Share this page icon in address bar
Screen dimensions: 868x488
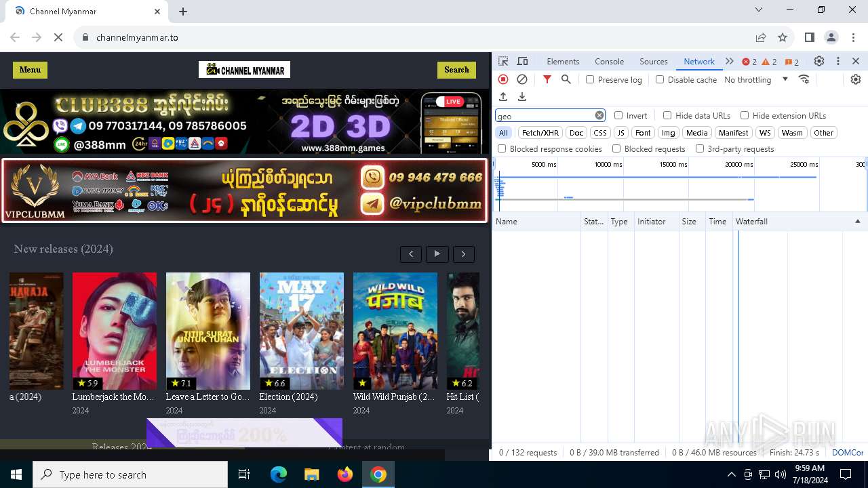pyautogui.click(x=761, y=37)
